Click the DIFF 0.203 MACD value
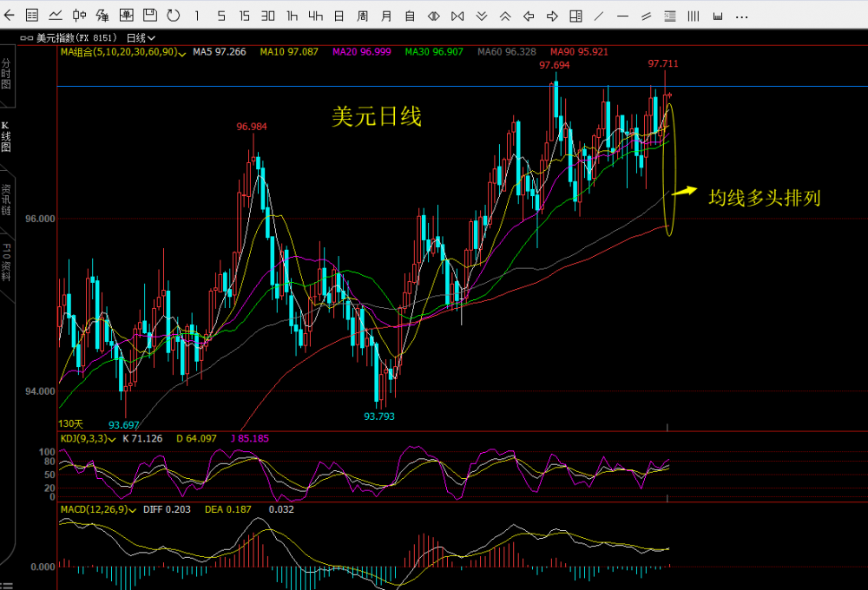 pyautogui.click(x=167, y=509)
